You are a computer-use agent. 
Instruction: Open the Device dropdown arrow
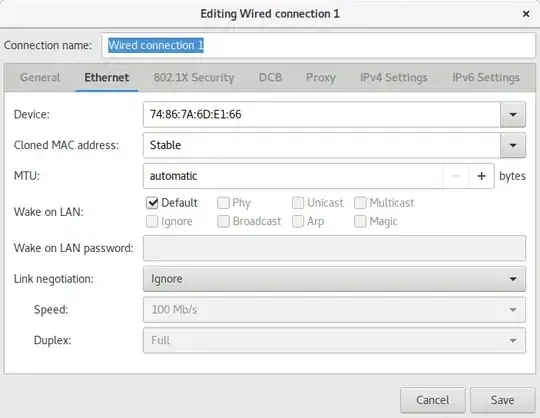[x=513, y=114]
